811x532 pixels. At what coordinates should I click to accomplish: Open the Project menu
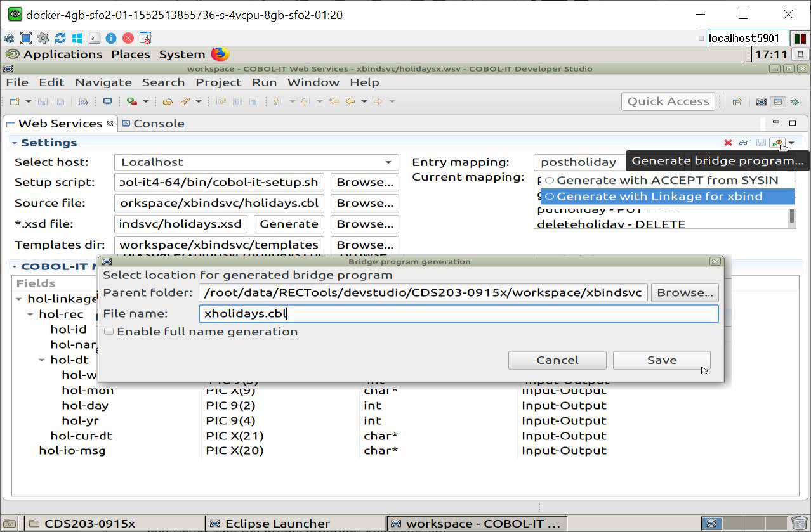click(x=218, y=82)
